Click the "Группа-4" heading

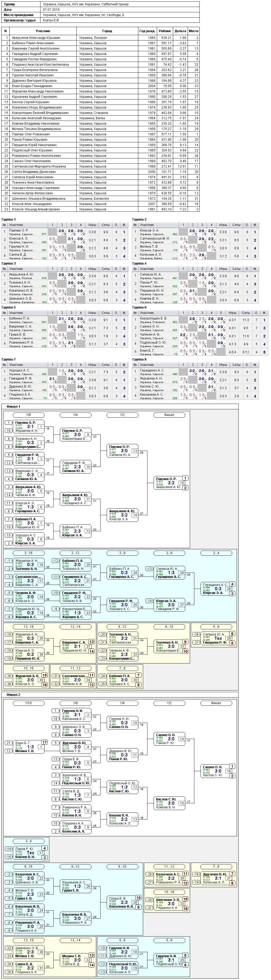pyautogui.click(x=140, y=263)
